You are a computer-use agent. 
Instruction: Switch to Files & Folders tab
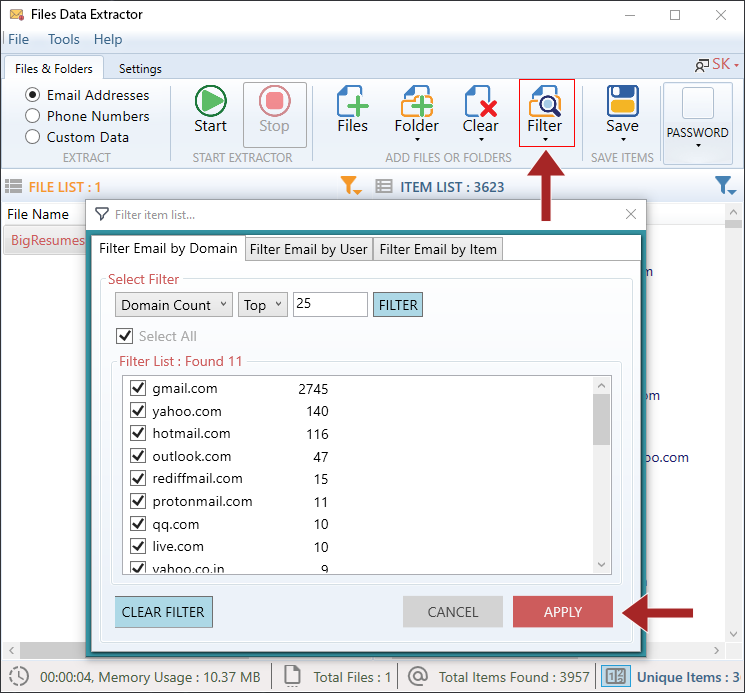pos(54,68)
